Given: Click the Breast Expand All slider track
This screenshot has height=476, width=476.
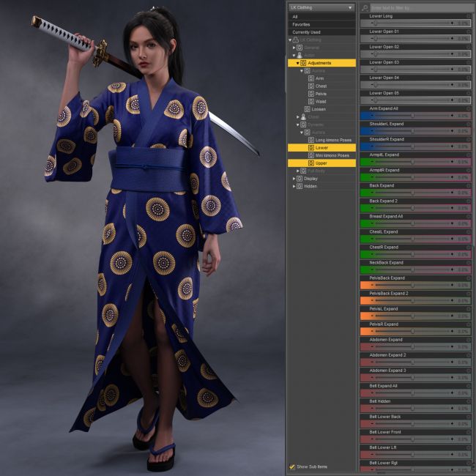Looking at the screenshot, I should coord(412,223).
